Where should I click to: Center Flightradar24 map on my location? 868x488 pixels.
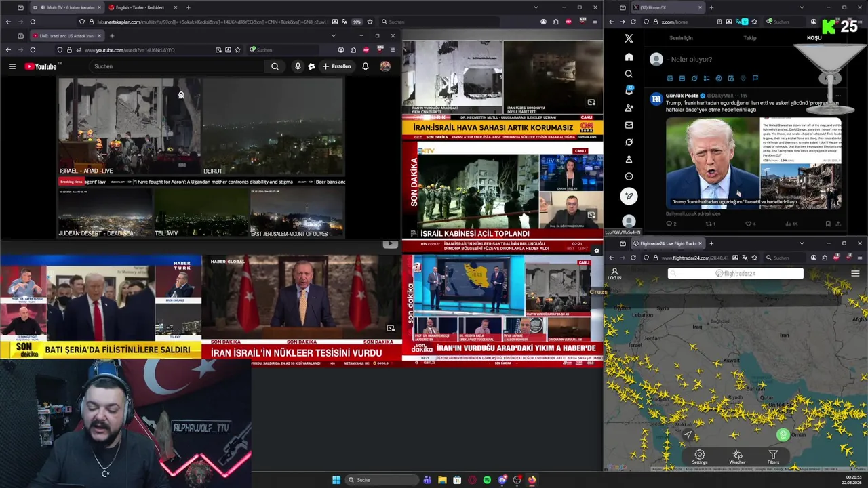point(688,434)
